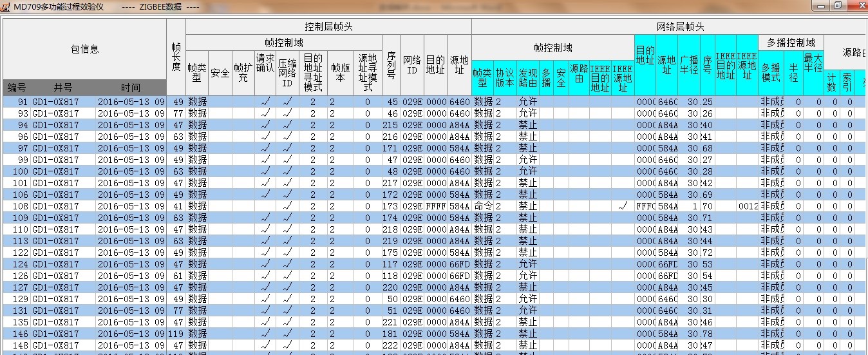The height and width of the screenshot is (355, 868).
Task: Click frame length 119 in row 146
Action: point(176,334)
